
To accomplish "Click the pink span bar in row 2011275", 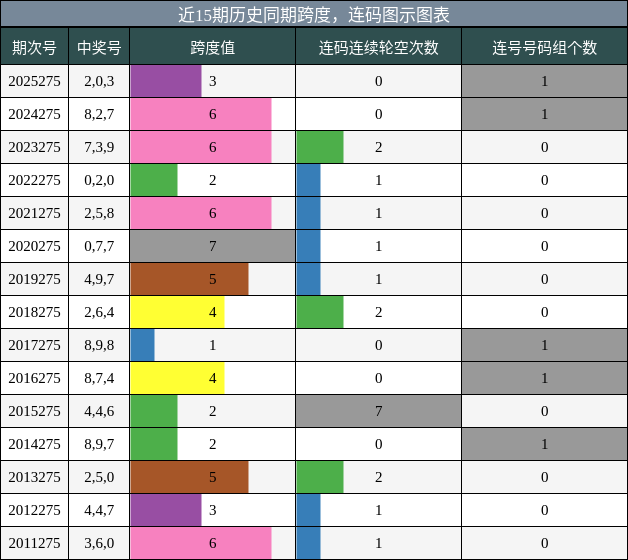I will point(201,543).
